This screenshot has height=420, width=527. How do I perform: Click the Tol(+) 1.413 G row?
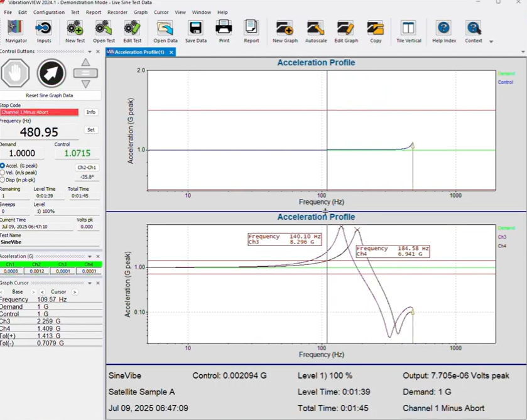pyautogui.click(x=51, y=336)
